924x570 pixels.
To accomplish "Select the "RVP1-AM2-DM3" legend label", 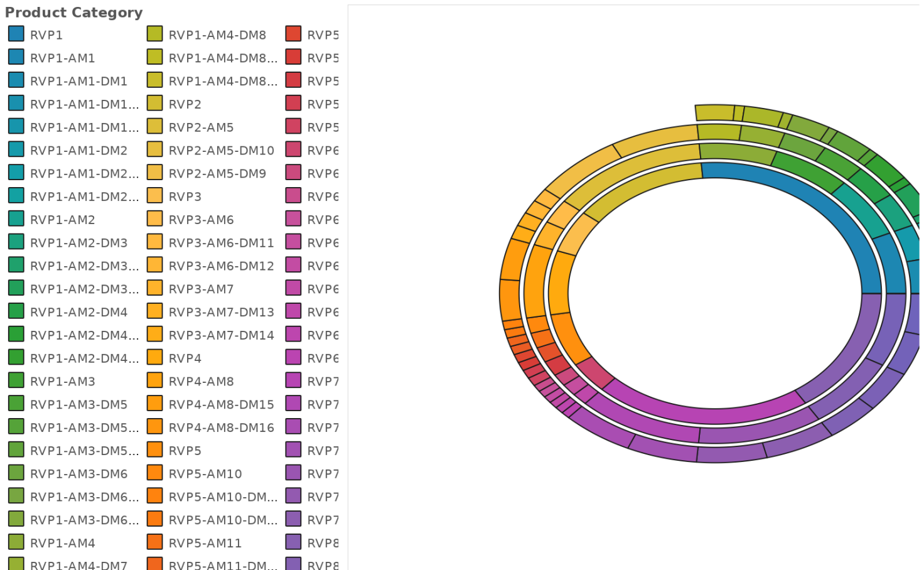I will (x=78, y=243).
